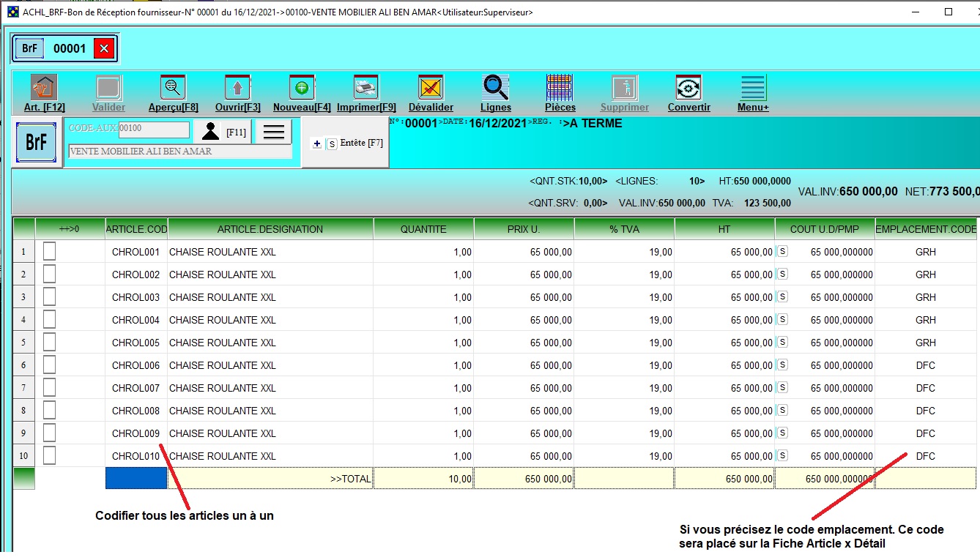Viewport: 980px width, 560px height.
Task: Click the supplier person [F11] icon
Action: (x=210, y=132)
